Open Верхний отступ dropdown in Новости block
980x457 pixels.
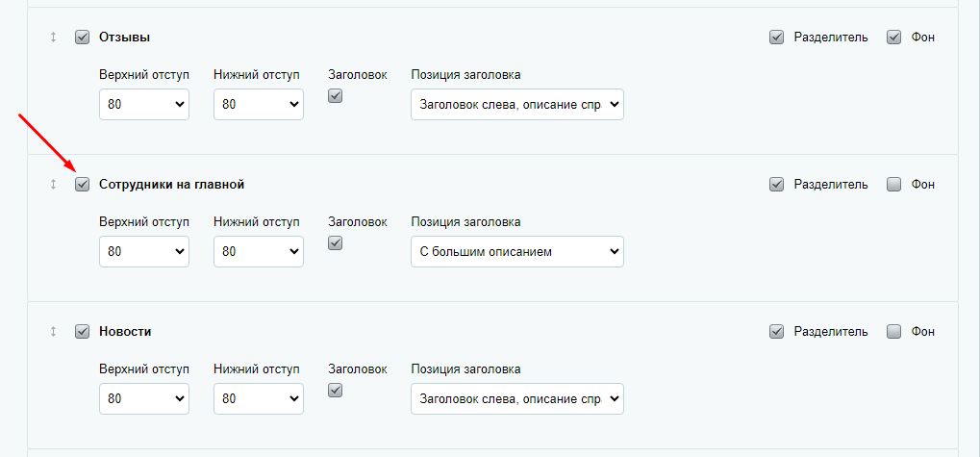tap(144, 398)
